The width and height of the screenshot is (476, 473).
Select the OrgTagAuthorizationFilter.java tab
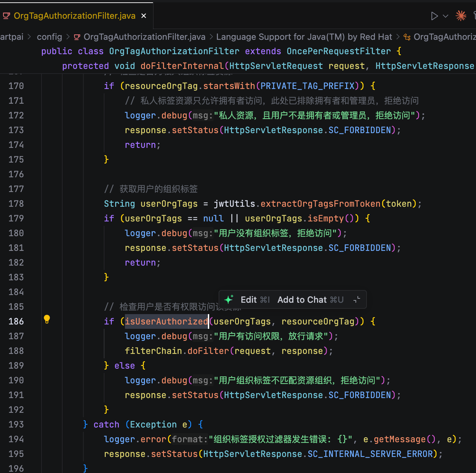tap(74, 16)
